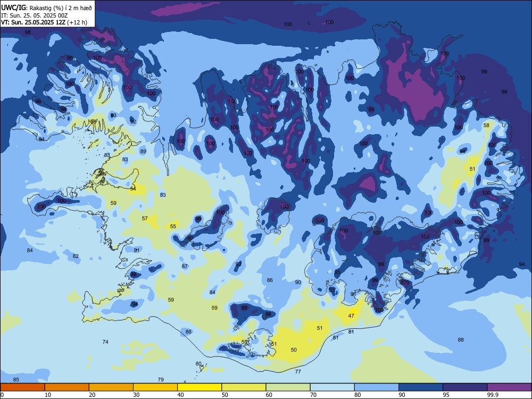Select the humidity value 54 on the map

(133, 189)
